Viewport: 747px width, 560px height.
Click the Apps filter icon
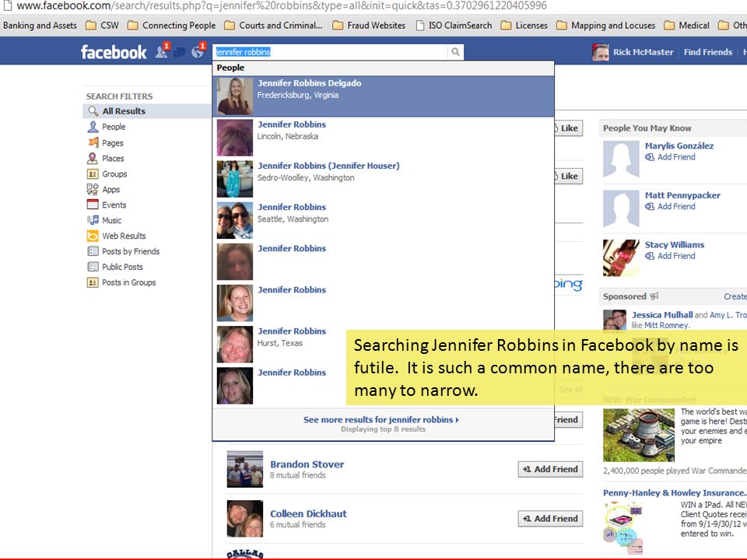click(93, 189)
